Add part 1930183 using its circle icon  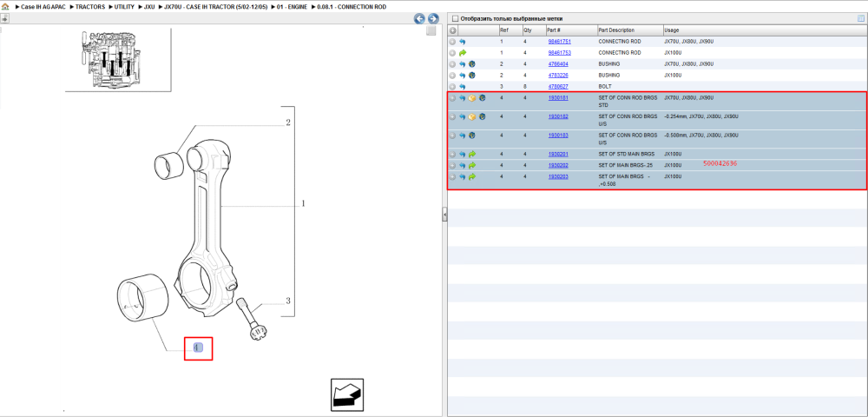pos(452,136)
